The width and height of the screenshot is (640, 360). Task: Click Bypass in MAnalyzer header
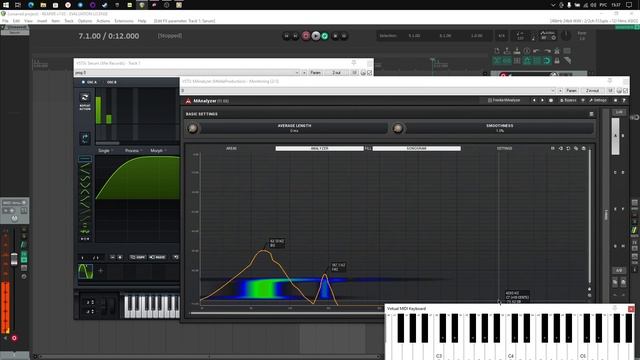[568, 100]
